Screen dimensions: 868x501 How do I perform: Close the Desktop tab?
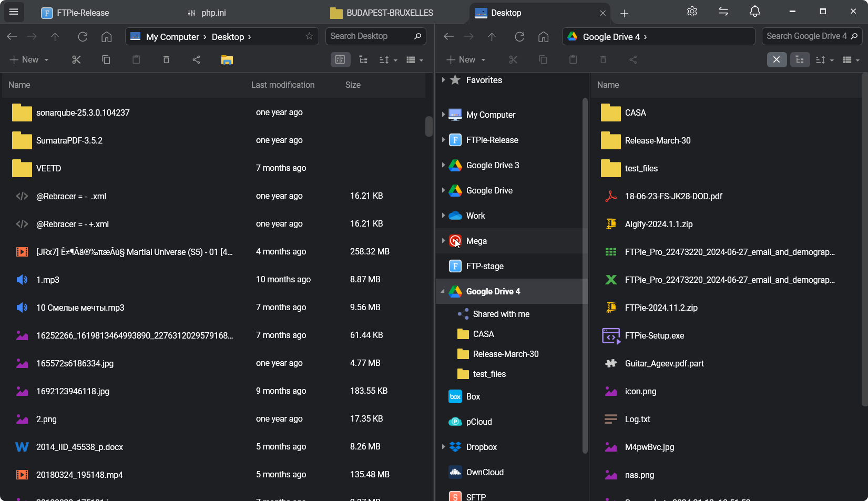pyautogui.click(x=603, y=13)
